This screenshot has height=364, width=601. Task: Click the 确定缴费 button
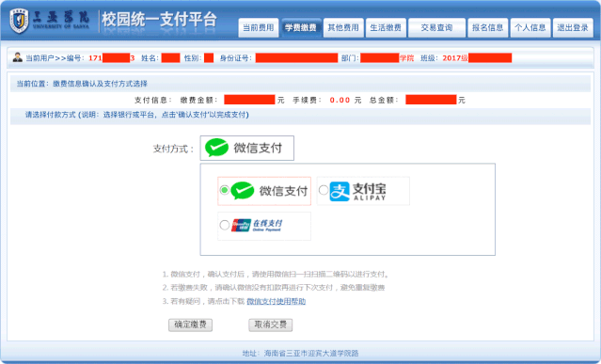(191, 324)
